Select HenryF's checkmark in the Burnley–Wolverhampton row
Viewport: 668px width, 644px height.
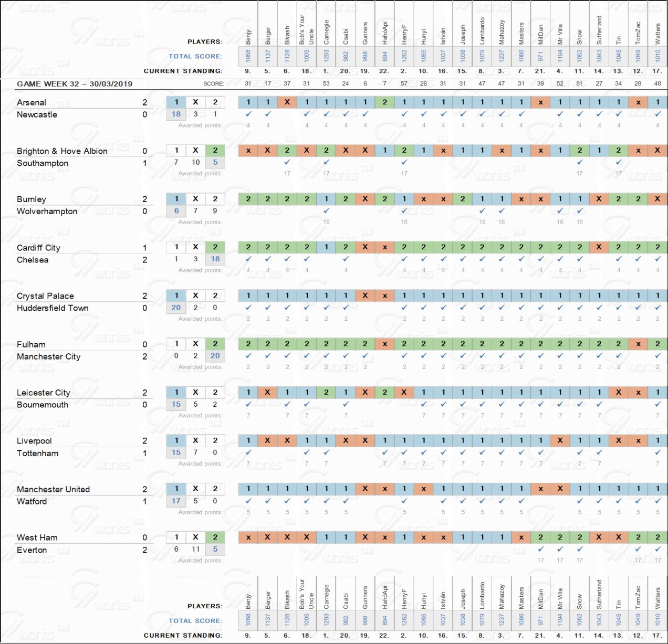pyautogui.click(x=404, y=210)
